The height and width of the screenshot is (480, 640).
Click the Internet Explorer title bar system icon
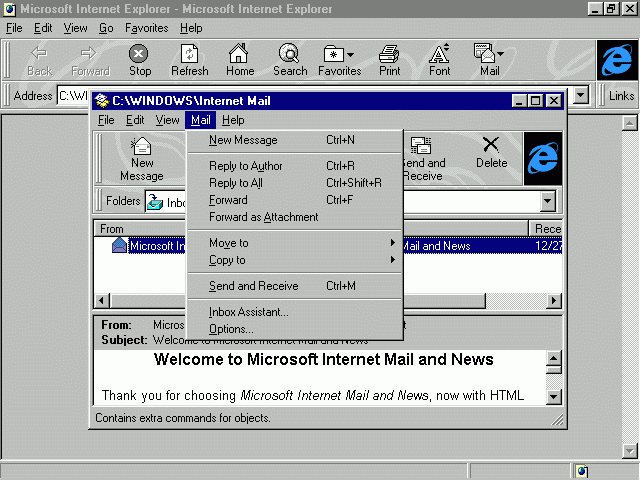point(10,9)
